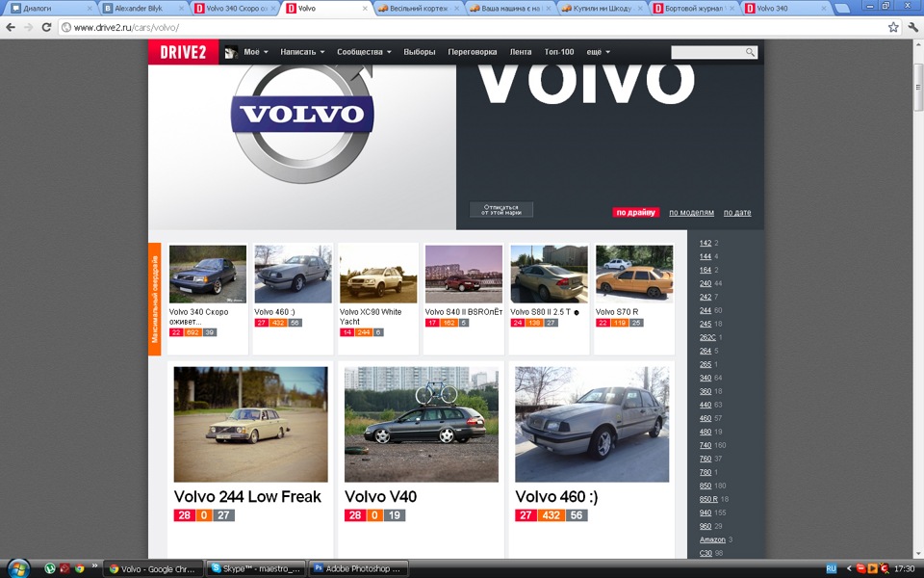This screenshot has width=924, height=578.
Task: Sort by 'по моделям' link
Action: [691, 212]
